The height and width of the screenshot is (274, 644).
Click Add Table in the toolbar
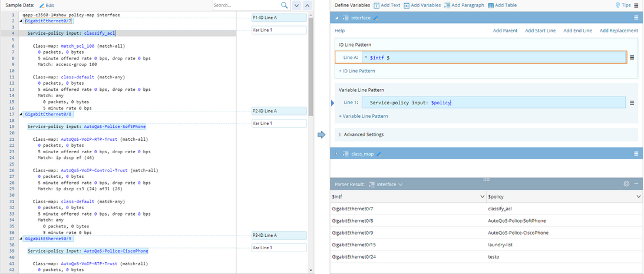point(503,5)
